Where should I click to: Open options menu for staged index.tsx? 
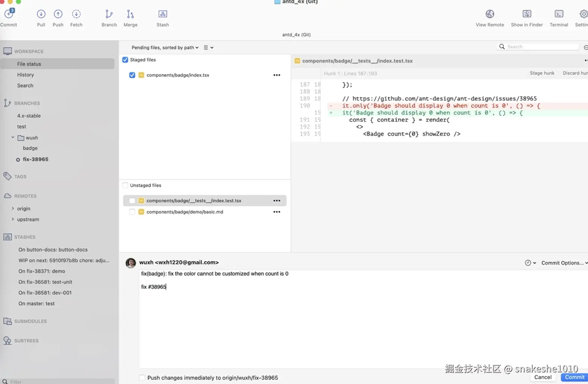(x=277, y=75)
